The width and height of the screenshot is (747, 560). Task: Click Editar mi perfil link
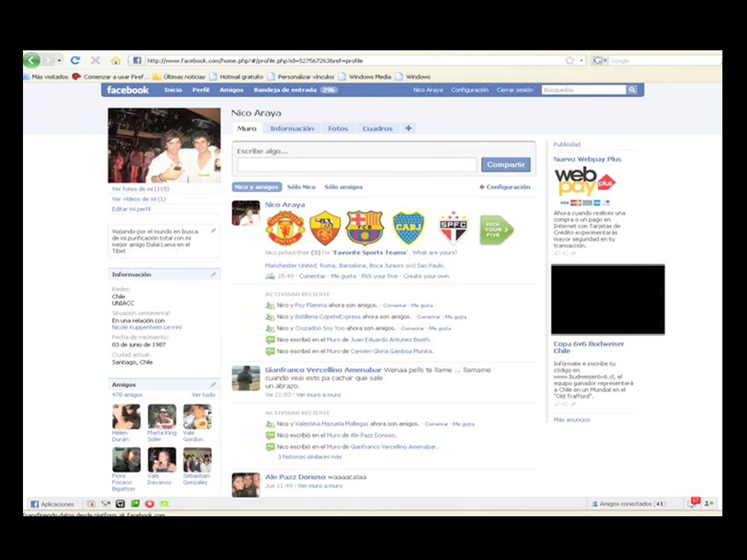click(x=131, y=209)
